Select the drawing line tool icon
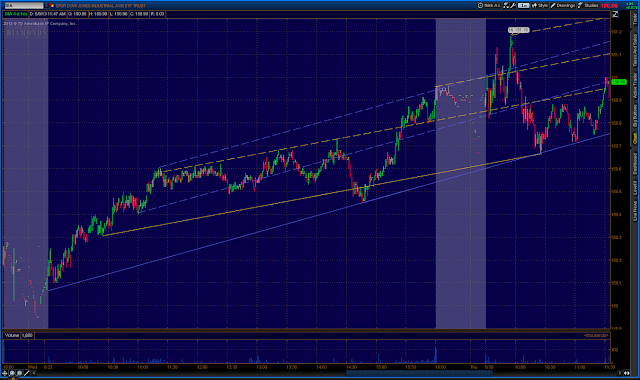 (x=27, y=373)
